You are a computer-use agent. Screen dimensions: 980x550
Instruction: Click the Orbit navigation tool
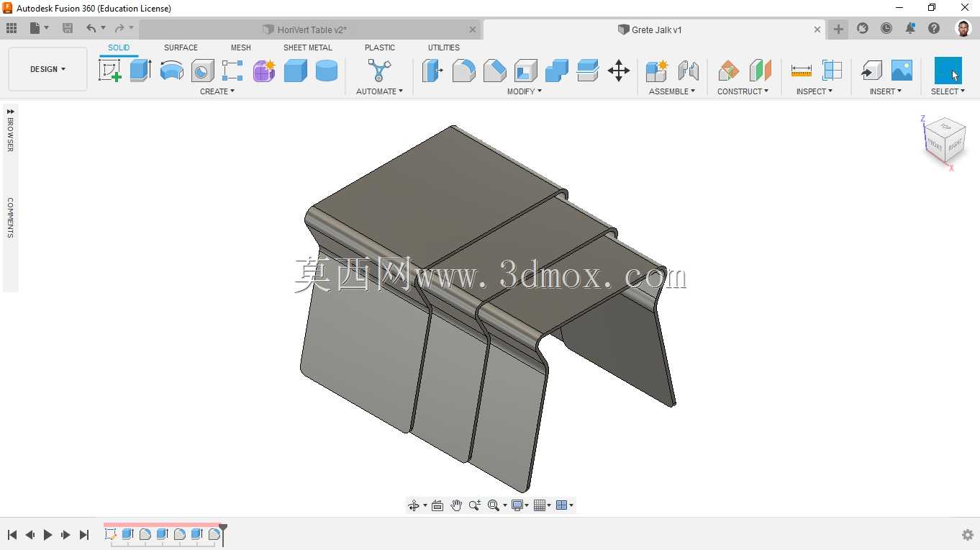point(414,505)
